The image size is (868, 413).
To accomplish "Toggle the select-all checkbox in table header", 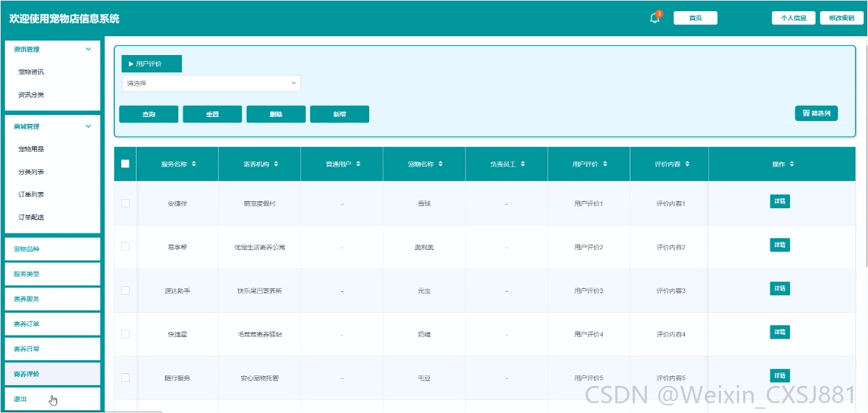I will [125, 164].
